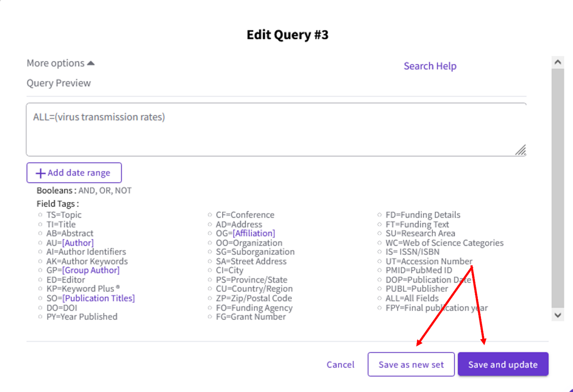Click the AI=Author Identifiers text

(86, 252)
